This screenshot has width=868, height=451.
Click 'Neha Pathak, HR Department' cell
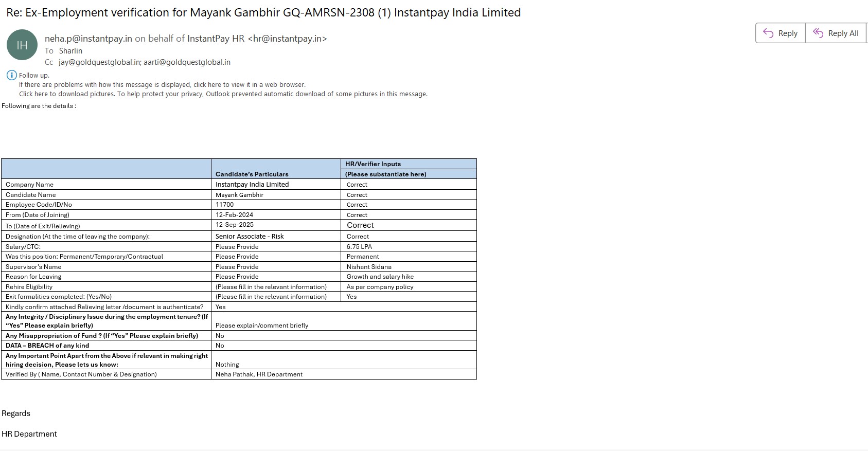tap(259, 374)
